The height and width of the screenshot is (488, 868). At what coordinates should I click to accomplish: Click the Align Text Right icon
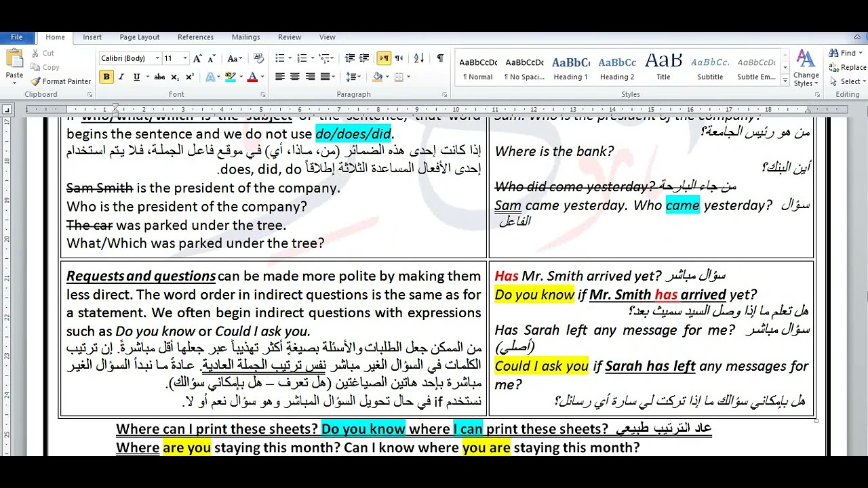point(310,77)
